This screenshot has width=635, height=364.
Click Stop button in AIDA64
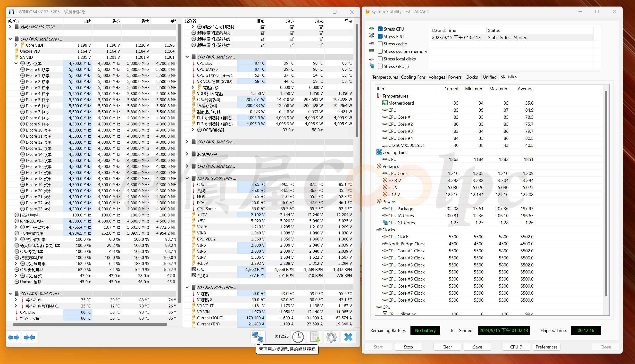(408, 347)
